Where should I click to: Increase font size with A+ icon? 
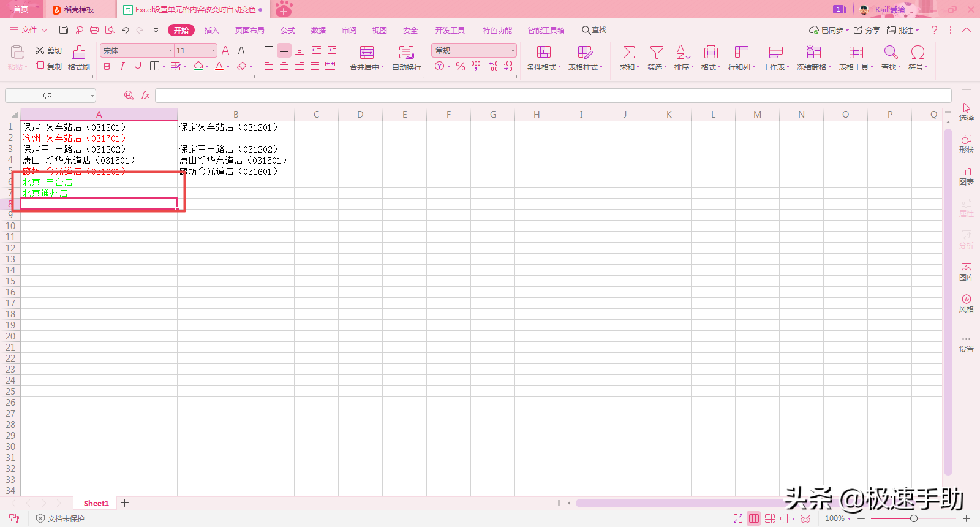227,50
